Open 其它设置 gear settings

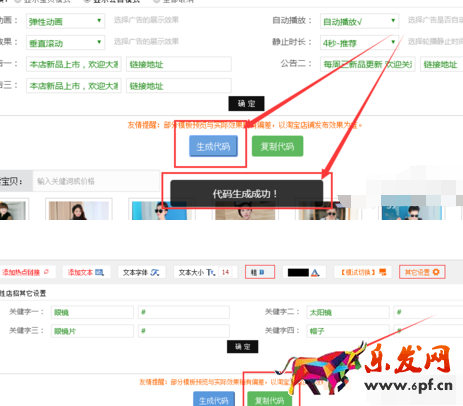coord(422,272)
